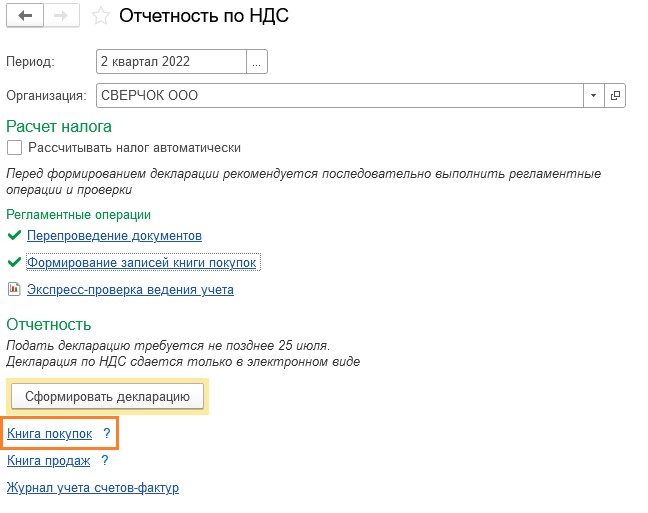Open the Книга покупок report link
Image resolution: width=648 pixels, height=513 pixels.
[50, 433]
